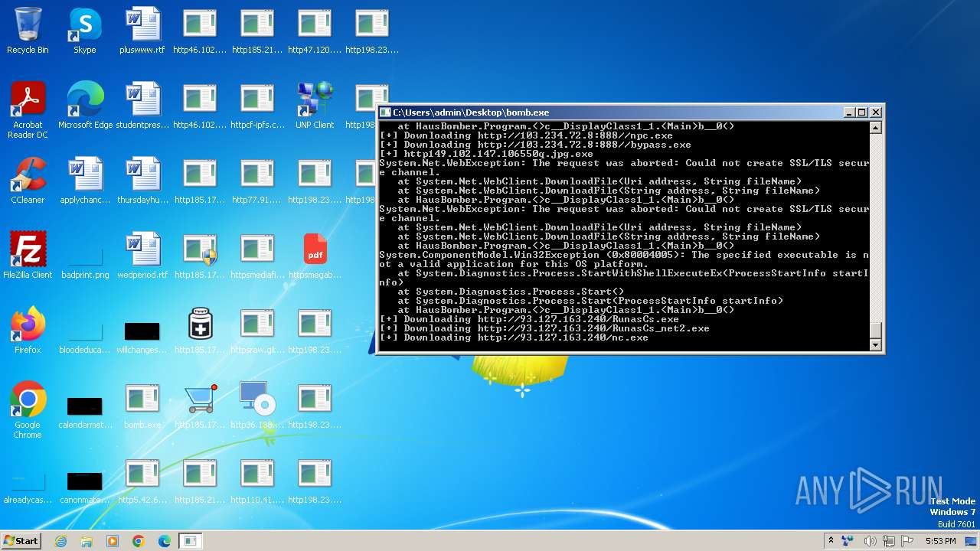Open Windows Explorer from the taskbar
Image resolution: width=980 pixels, height=551 pixels.
pyautogui.click(x=87, y=541)
